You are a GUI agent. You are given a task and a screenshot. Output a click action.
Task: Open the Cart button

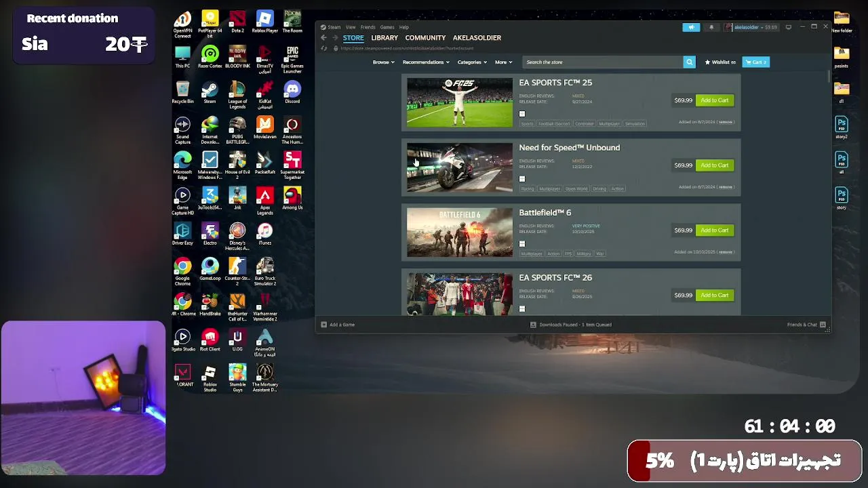point(755,62)
